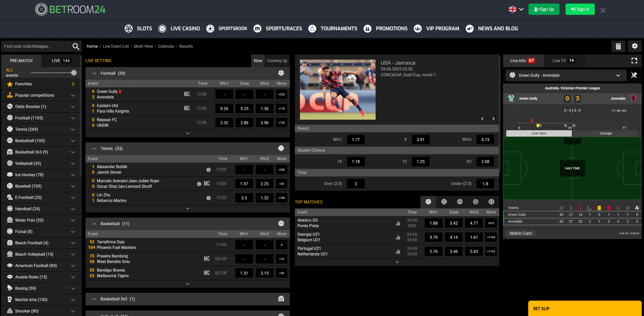Toggle Now filter in Live Betting
This screenshot has width=644, height=316.
pyautogui.click(x=258, y=61)
